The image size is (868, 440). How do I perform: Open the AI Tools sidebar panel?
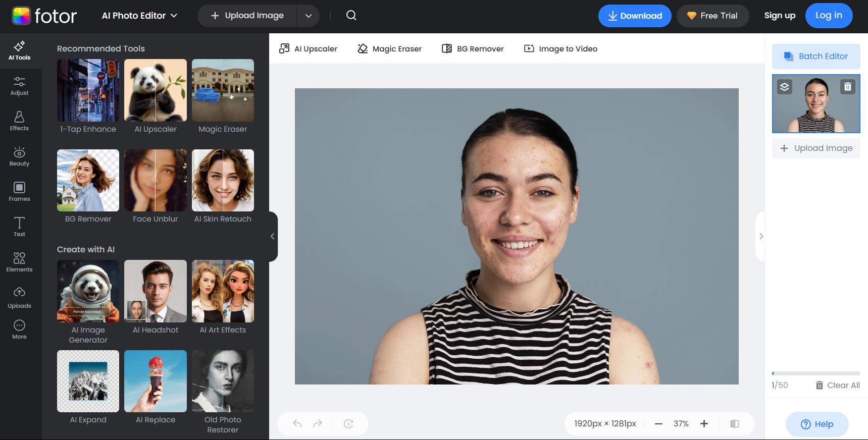click(19, 51)
